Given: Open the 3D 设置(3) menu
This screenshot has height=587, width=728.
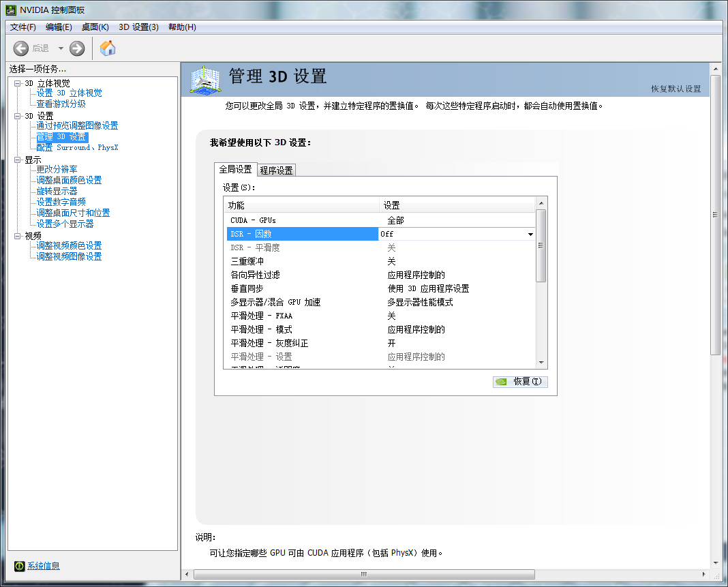Looking at the screenshot, I should 139,27.
